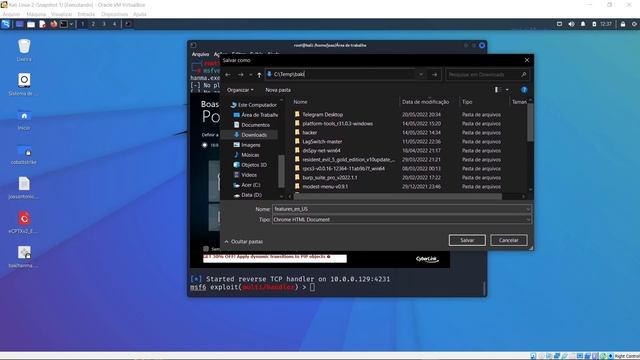Image resolution: width=640 pixels, height=360 pixels.
Task: Open VirtualBox Máquina menu
Action: click(36, 14)
